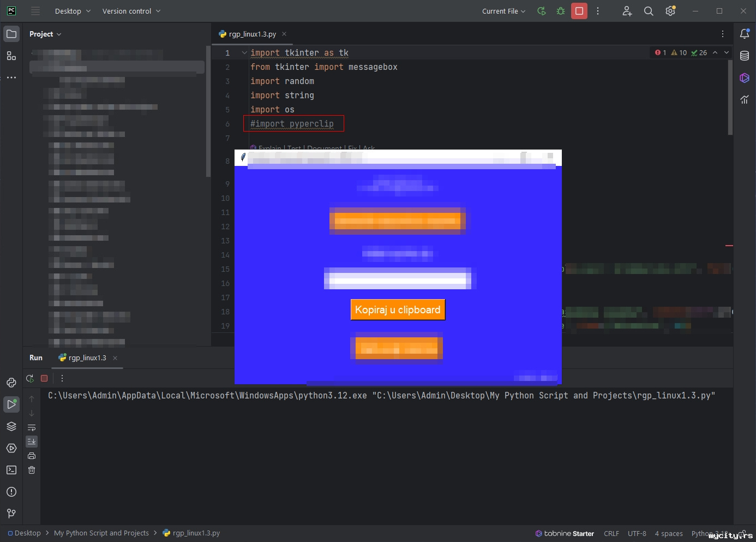The width and height of the screenshot is (756, 542).
Task: Expand the Desktop project dropdown
Action: tap(73, 11)
